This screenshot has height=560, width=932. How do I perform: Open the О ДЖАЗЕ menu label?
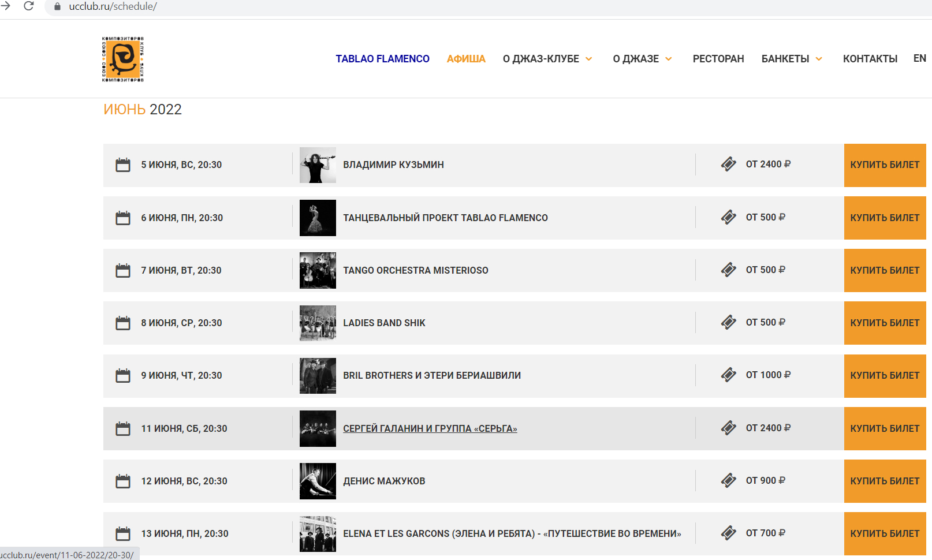(x=636, y=59)
